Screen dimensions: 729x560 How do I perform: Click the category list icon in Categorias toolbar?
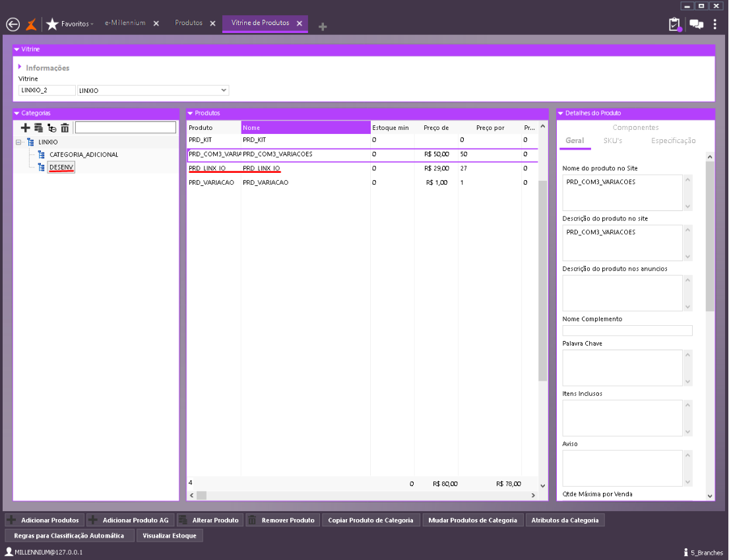(38, 128)
